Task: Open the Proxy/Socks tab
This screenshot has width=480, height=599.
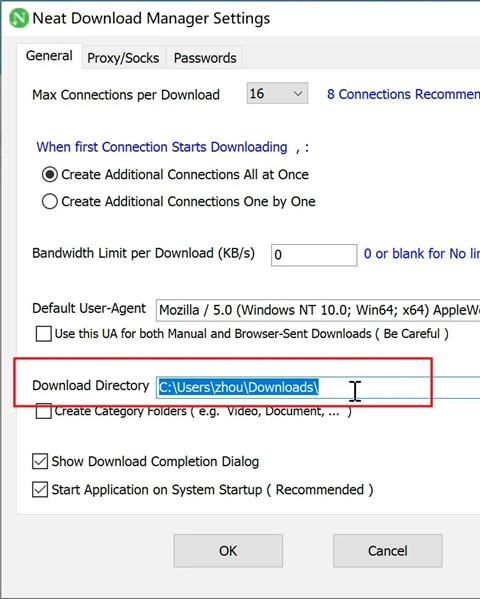Action: [123, 58]
